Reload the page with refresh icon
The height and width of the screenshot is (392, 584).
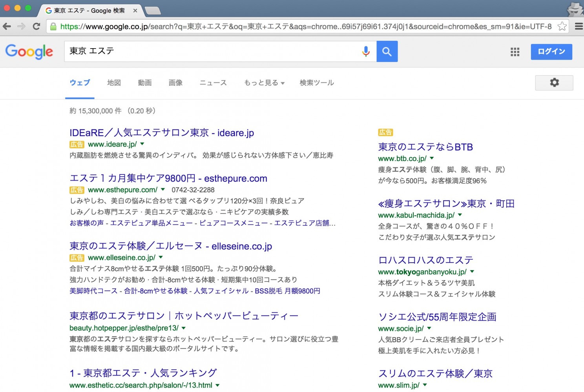(36, 26)
